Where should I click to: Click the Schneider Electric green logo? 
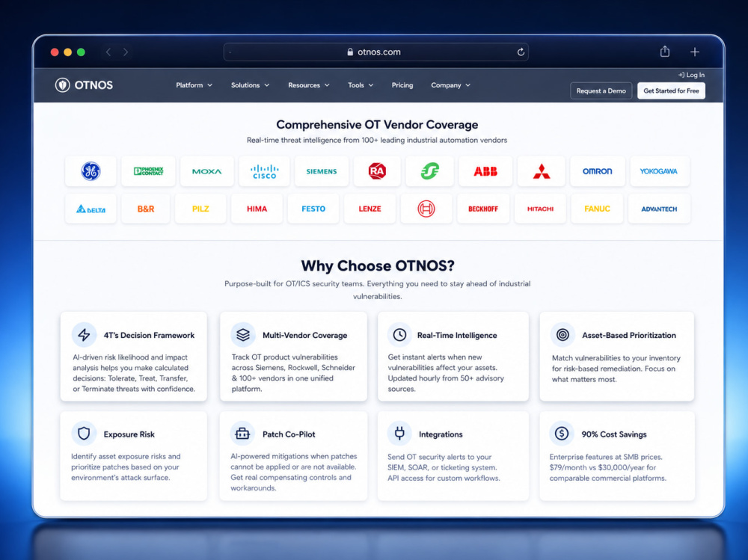430,170
